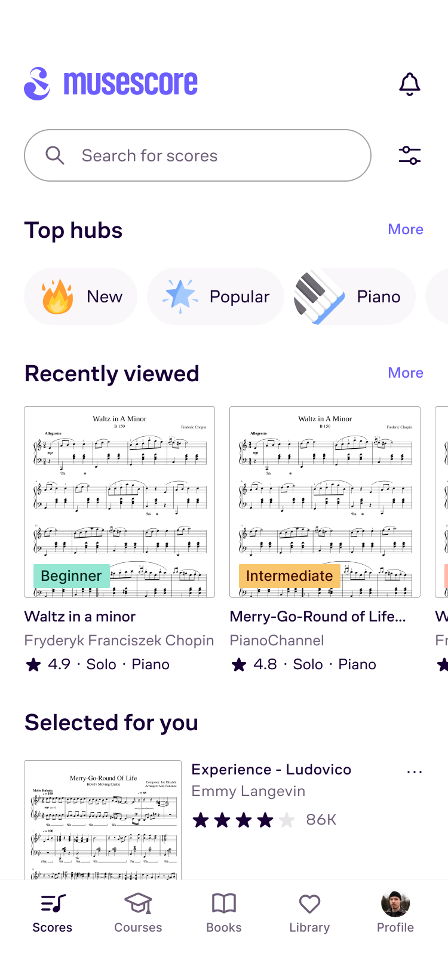
Task: Select the Popular hub
Action: [x=215, y=296]
